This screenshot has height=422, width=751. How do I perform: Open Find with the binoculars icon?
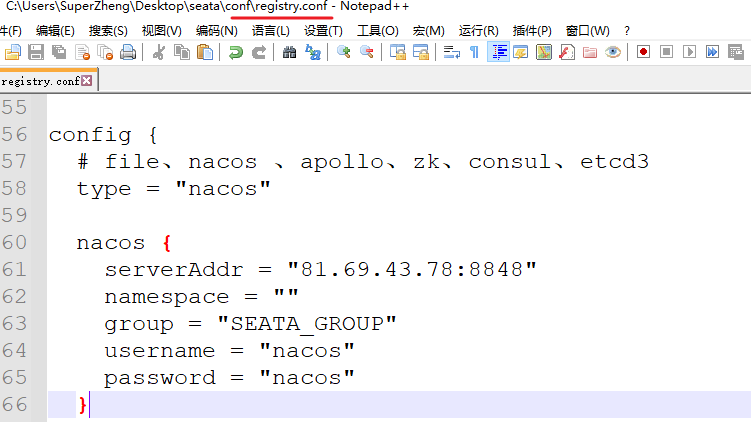click(290, 52)
